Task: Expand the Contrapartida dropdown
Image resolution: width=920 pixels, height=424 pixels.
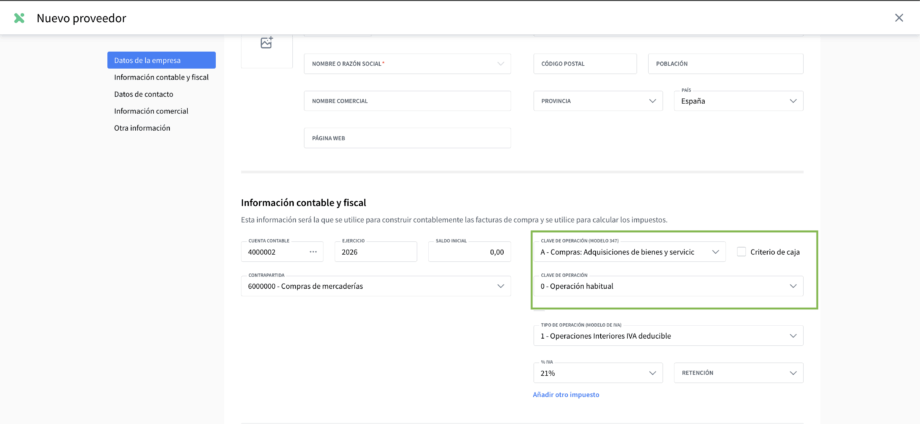Action: click(x=375, y=286)
